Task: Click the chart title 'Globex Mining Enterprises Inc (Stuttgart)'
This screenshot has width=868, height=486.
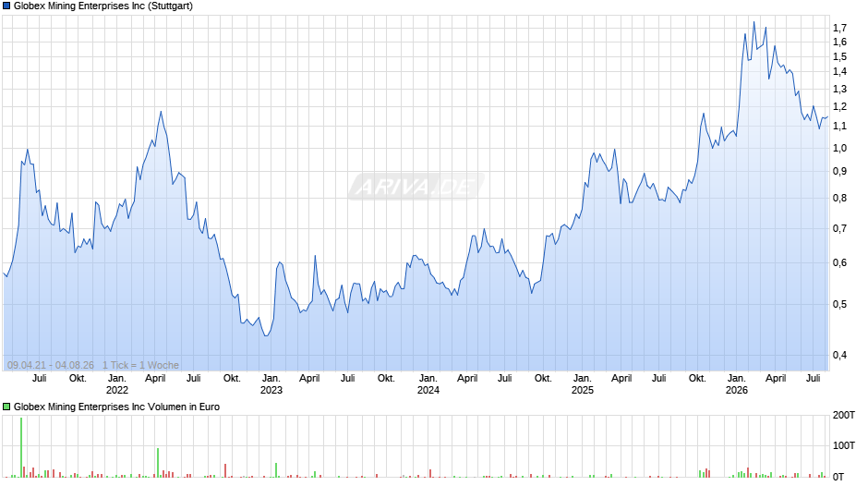Action: coord(103,6)
